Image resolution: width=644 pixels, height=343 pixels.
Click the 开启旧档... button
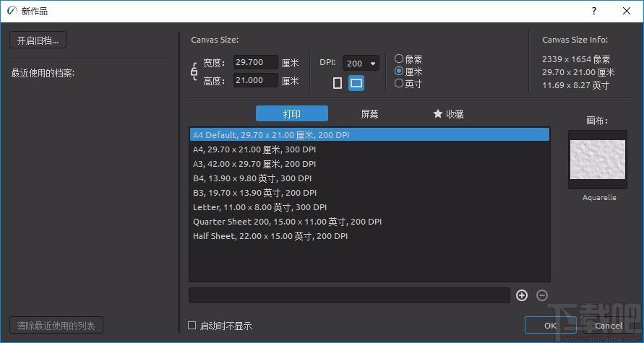pyautogui.click(x=38, y=40)
